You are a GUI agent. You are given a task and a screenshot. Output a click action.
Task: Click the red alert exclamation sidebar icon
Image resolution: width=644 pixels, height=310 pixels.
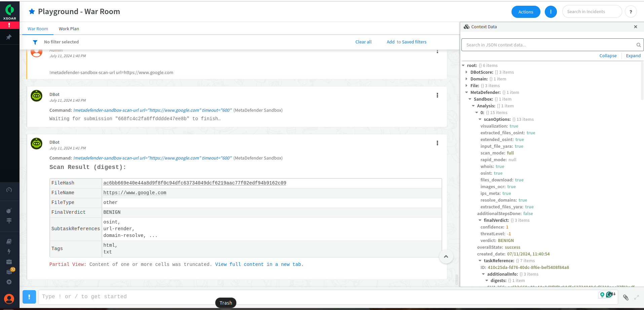[x=9, y=25]
